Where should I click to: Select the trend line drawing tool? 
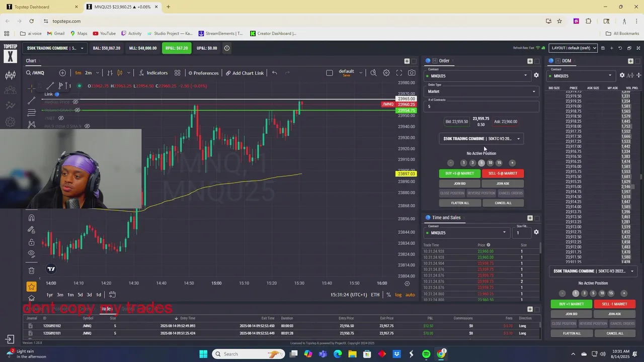tap(32, 101)
